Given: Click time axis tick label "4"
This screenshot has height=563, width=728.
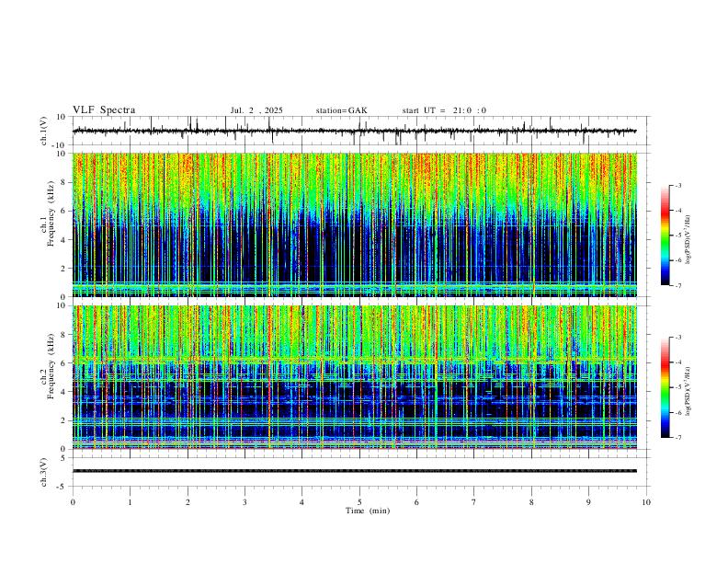Looking at the screenshot, I should tap(302, 502).
